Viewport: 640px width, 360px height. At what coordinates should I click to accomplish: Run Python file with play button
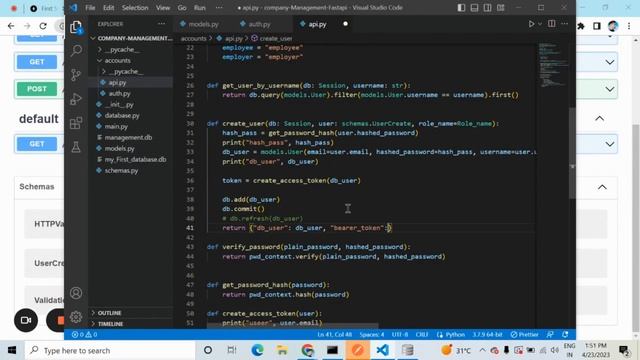(x=531, y=24)
